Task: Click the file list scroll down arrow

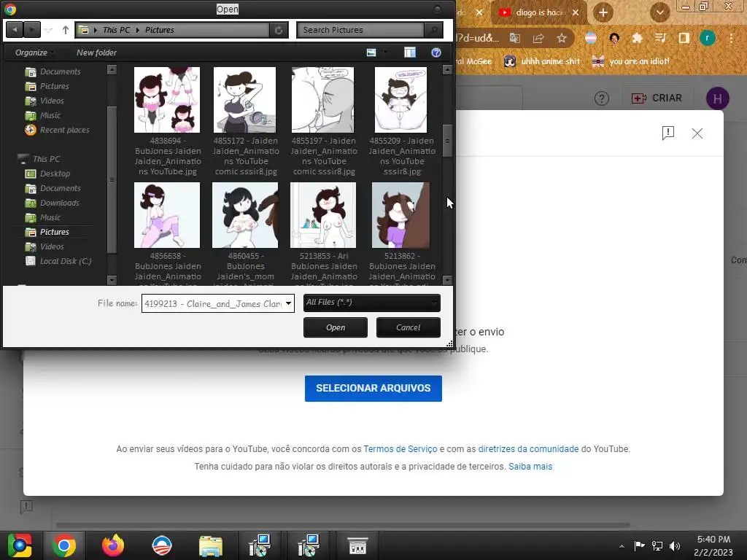Action: [447, 280]
